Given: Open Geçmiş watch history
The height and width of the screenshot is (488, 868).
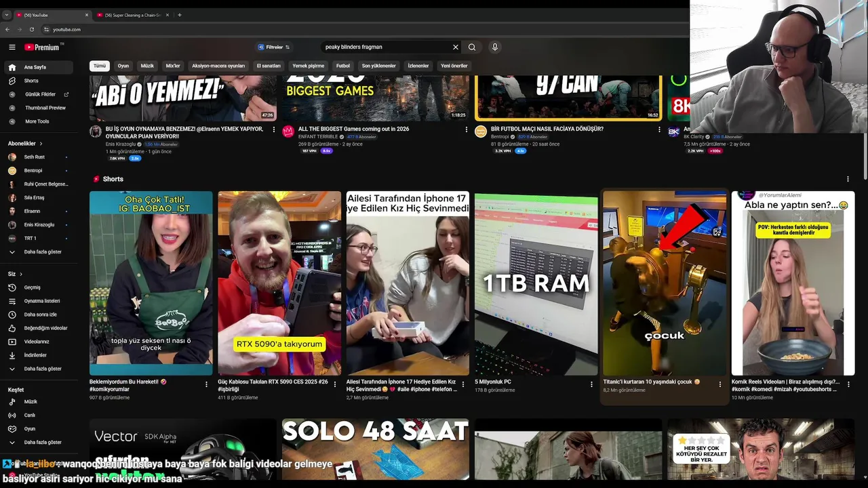Looking at the screenshot, I should (x=39, y=287).
